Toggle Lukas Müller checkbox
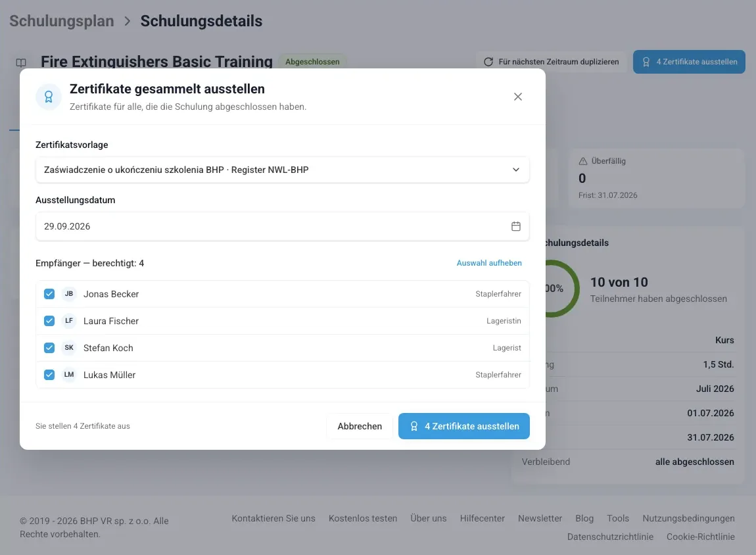 click(49, 375)
